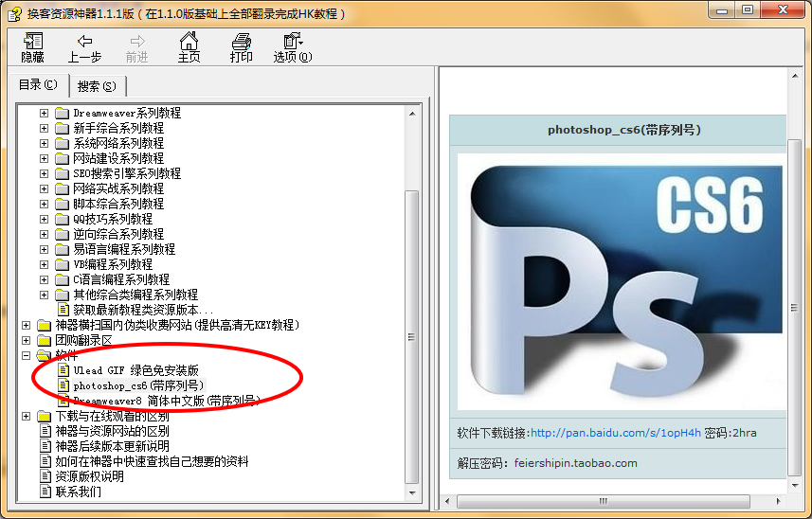
Task: Click the content pane horizontal scrollbar thumb
Action: 604,501
